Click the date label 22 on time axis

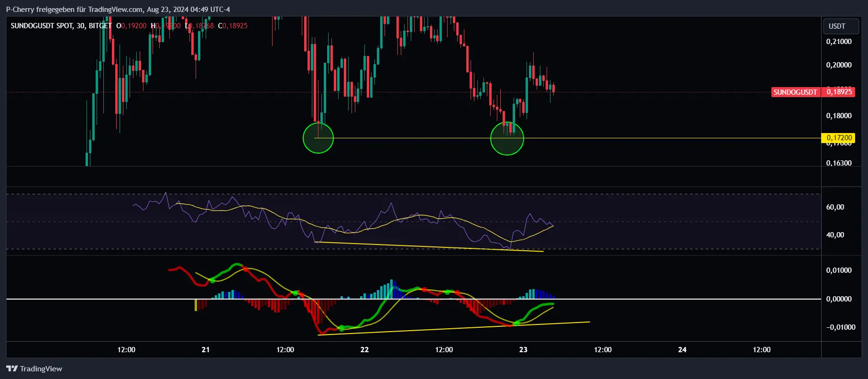pyautogui.click(x=364, y=350)
